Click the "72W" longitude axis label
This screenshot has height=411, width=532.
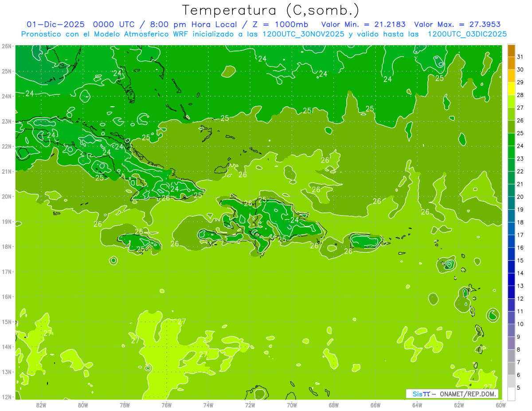250,405
